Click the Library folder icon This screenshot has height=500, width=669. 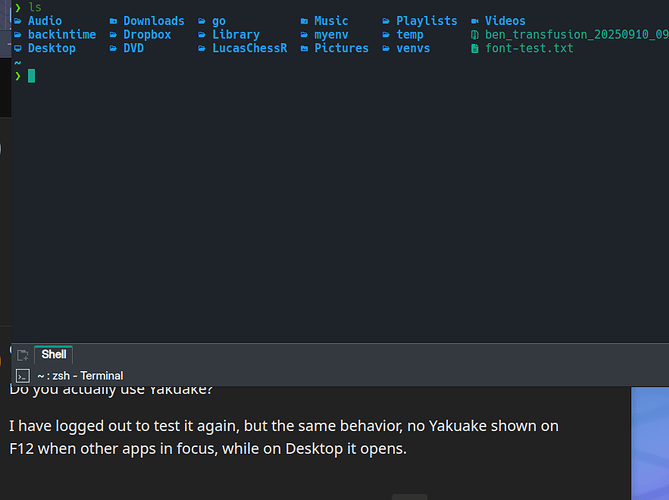click(x=202, y=35)
